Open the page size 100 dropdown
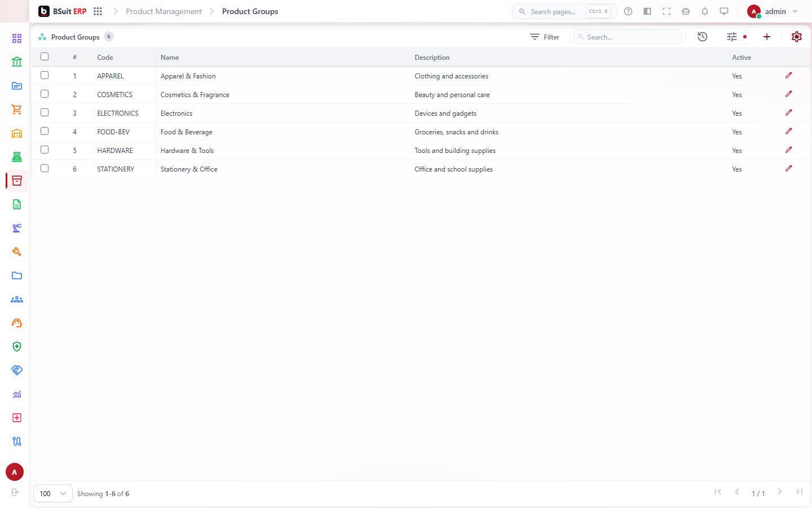This screenshot has height=508, width=812. pyautogui.click(x=53, y=493)
